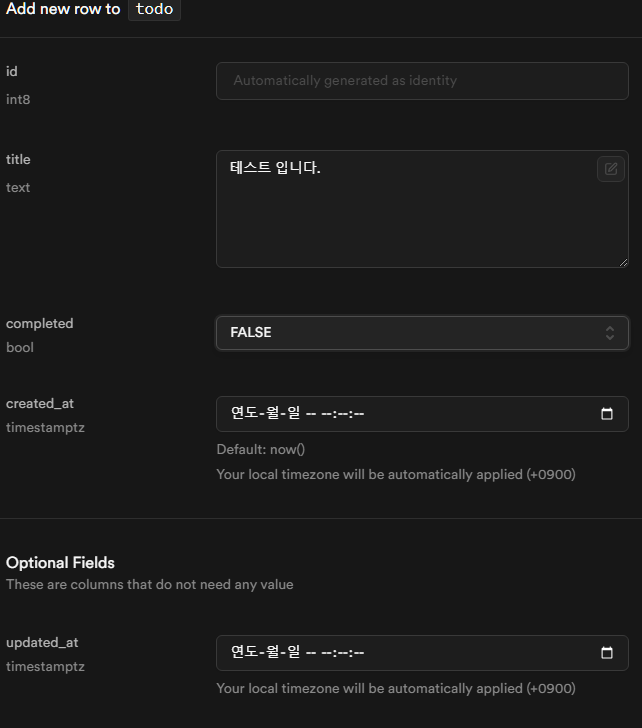The image size is (642, 728).
Task: Click the time portion of the updated_at field
Action: coord(340,653)
